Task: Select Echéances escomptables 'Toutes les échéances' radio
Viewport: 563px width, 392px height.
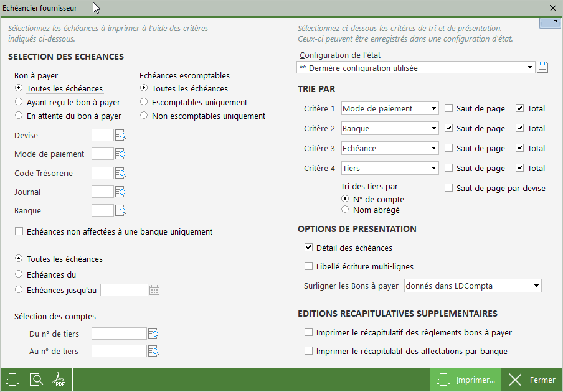Action: tap(144, 88)
